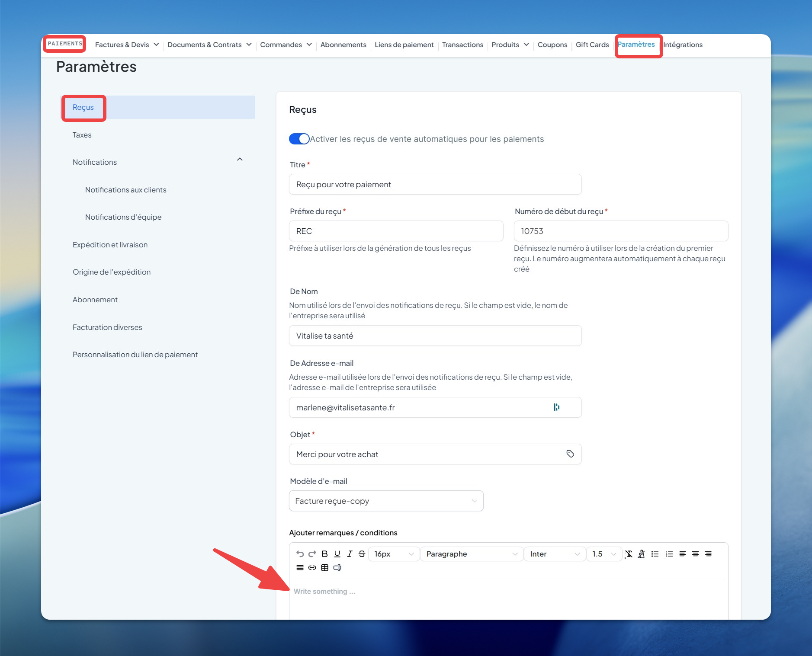The height and width of the screenshot is (656, 812).
Task: Open the Coupons tab
Action: (552, 45)
